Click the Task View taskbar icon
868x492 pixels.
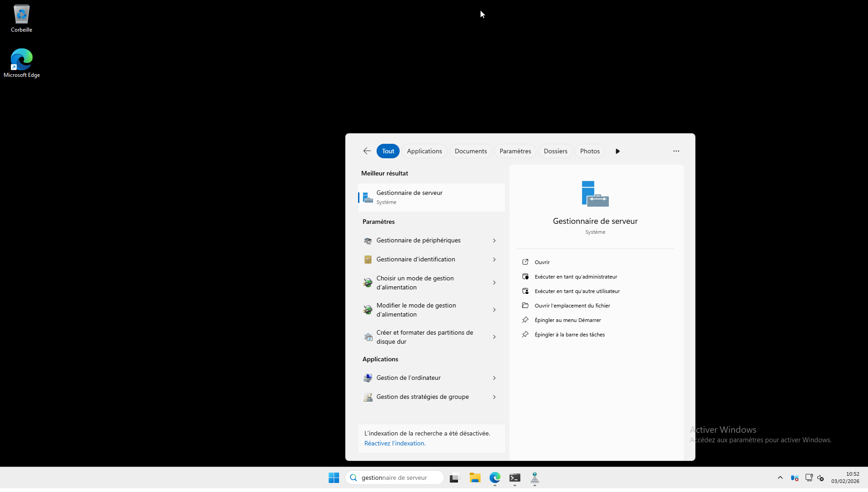(454, 478)
